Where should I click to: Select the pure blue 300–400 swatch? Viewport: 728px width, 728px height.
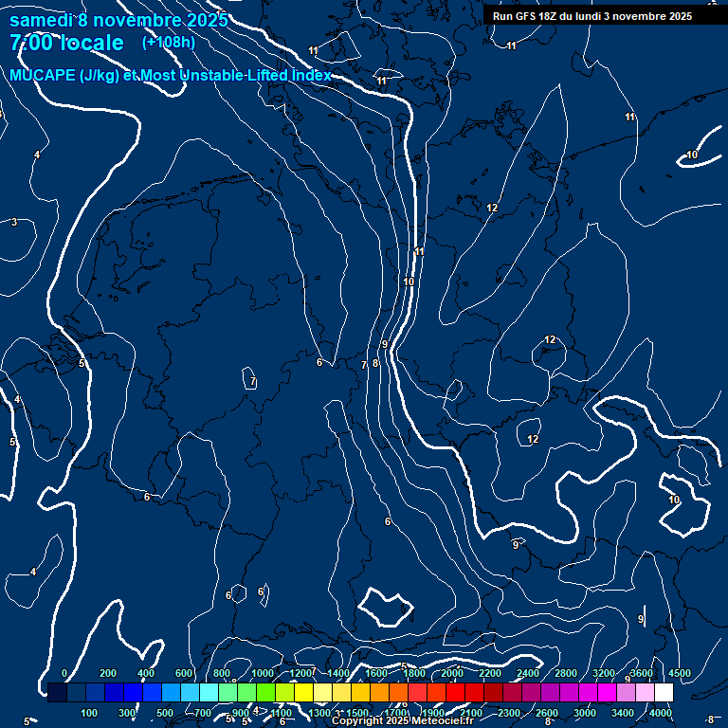click(134, 692)
